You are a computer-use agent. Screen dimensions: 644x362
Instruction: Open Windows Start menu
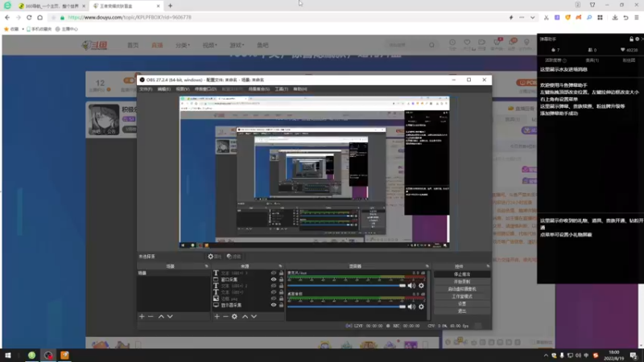tap(8, 356)
